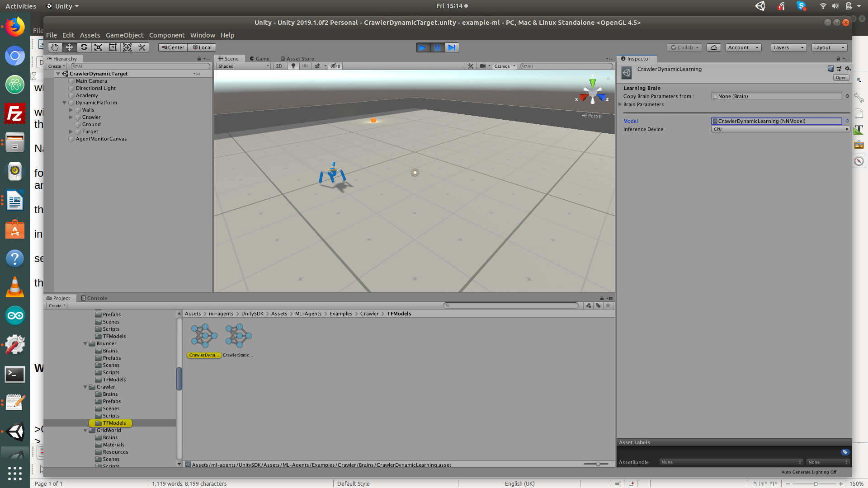Select the Move tool in the toolbar
This screenshot has height=488, width=868.
[69, 47]
